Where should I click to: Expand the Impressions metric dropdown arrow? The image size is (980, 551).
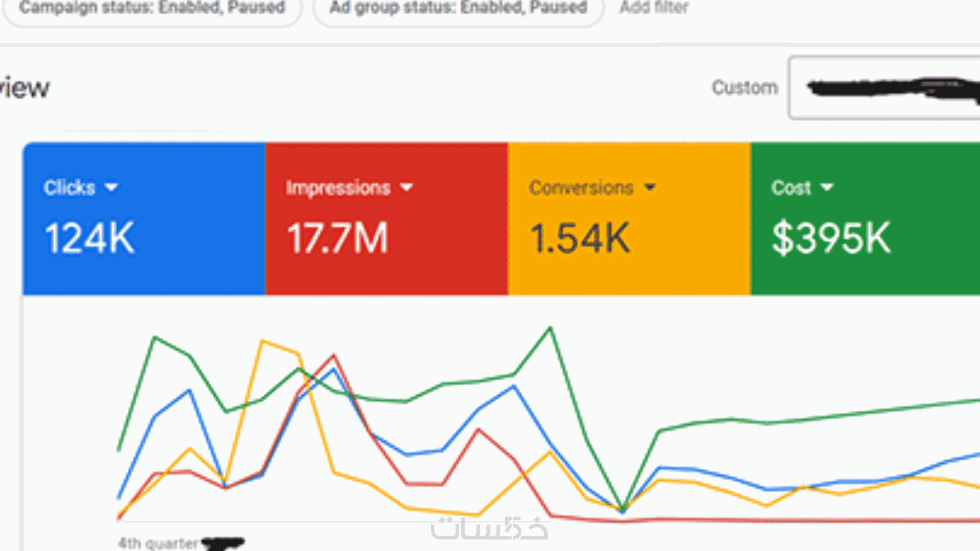click(406, 188)
